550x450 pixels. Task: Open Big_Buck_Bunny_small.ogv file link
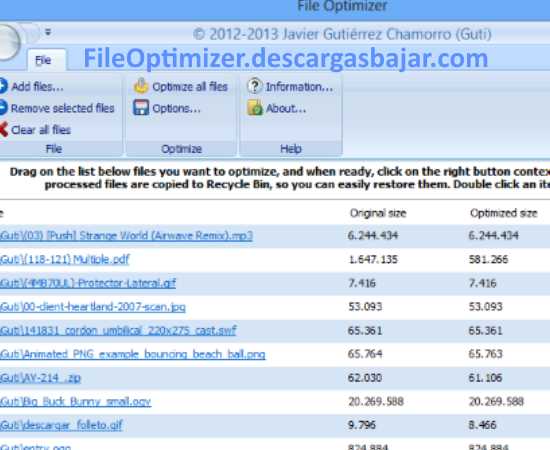pos(75,402)
